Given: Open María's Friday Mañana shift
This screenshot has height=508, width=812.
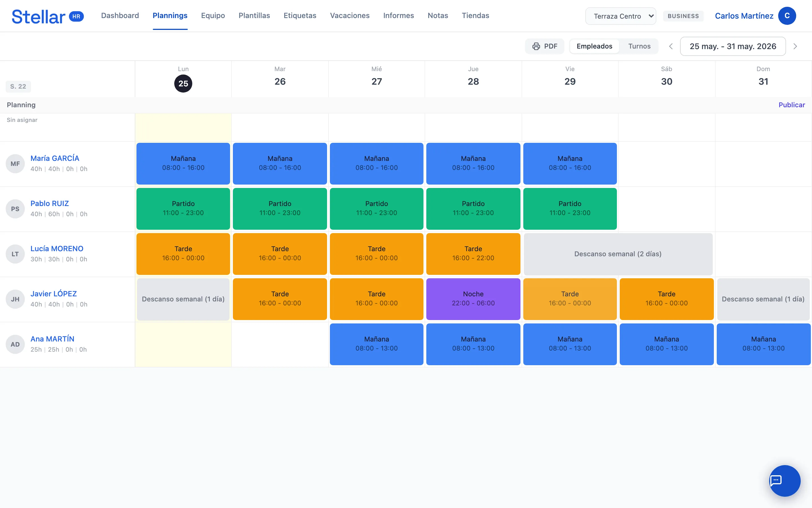Looking at the screenshot, I should (x=570, y=164).
